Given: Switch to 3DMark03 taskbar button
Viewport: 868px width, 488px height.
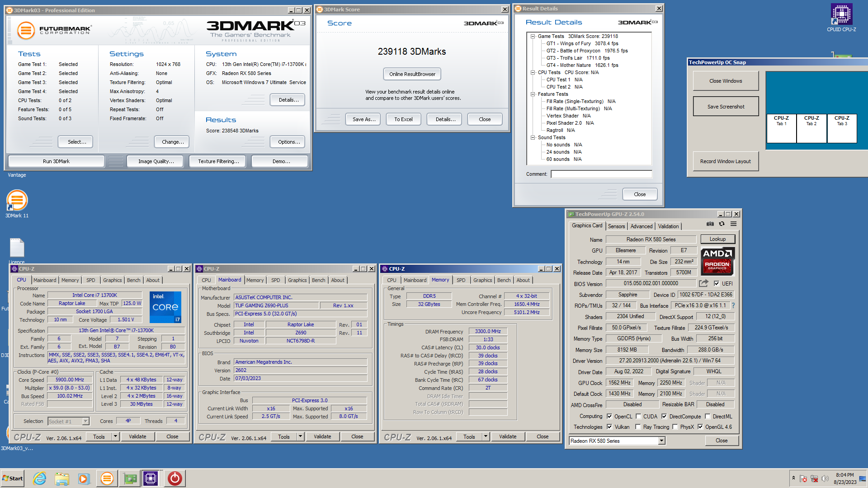Looking at the screenshot, I should tap(107, 479).
